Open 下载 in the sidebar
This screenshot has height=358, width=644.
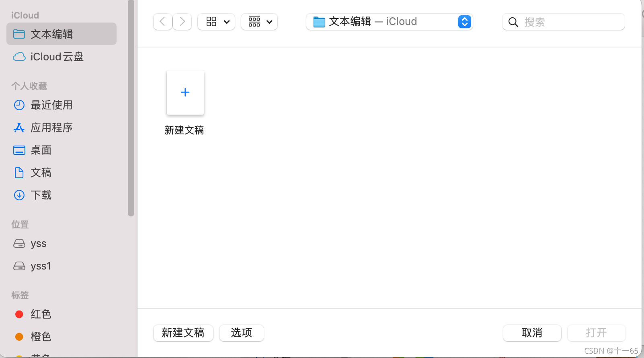[62, 195]
